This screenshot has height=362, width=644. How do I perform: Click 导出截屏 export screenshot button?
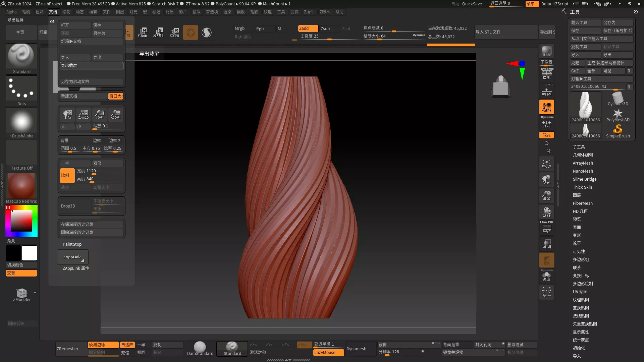point(92,65)
